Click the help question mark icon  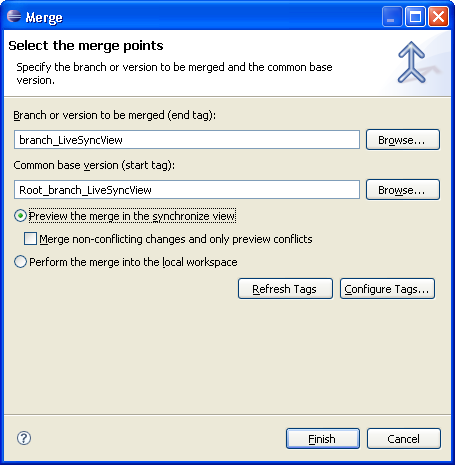pyautogui.click(x=24, y=438)
